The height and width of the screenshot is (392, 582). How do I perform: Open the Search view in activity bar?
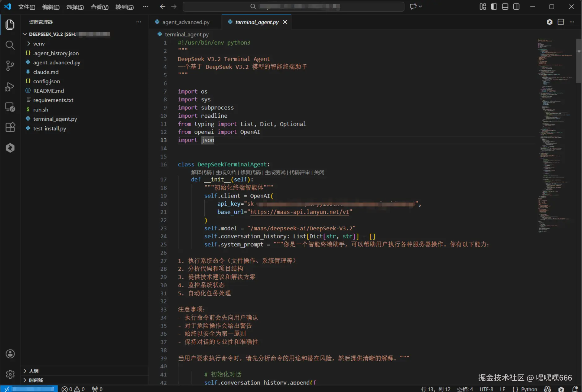(10, 45)
